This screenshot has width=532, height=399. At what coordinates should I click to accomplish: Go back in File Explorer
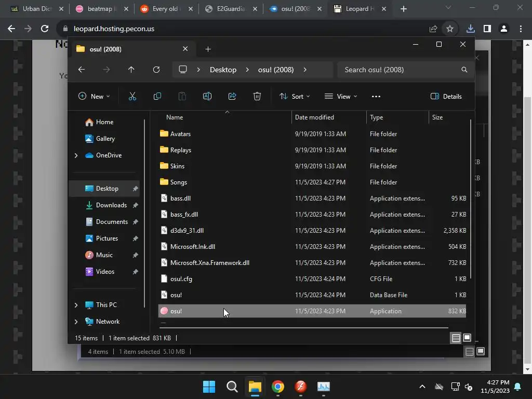point(82,70)
